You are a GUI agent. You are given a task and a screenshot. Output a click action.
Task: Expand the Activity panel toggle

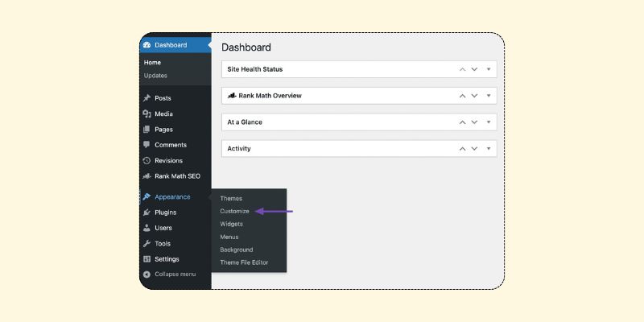click(x=489, y=149)
